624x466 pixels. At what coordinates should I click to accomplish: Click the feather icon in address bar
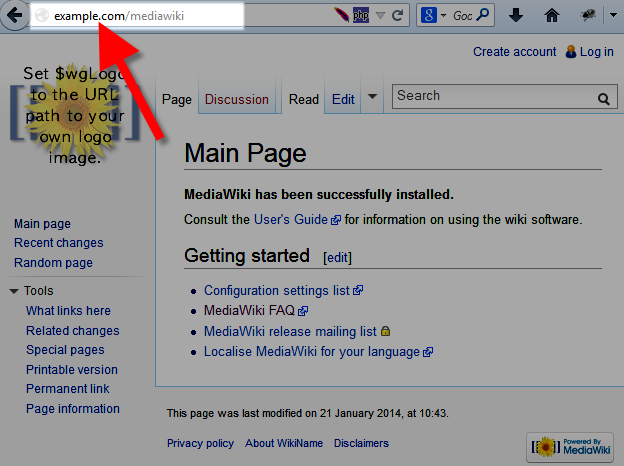pyautogui.click(x=342, y=16)
